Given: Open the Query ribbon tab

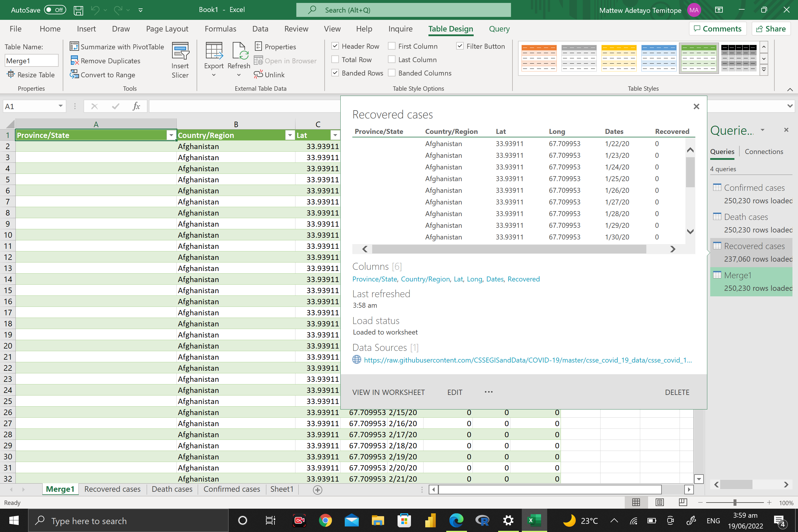Looking at the screenshot, I should [x=499, y=29].
